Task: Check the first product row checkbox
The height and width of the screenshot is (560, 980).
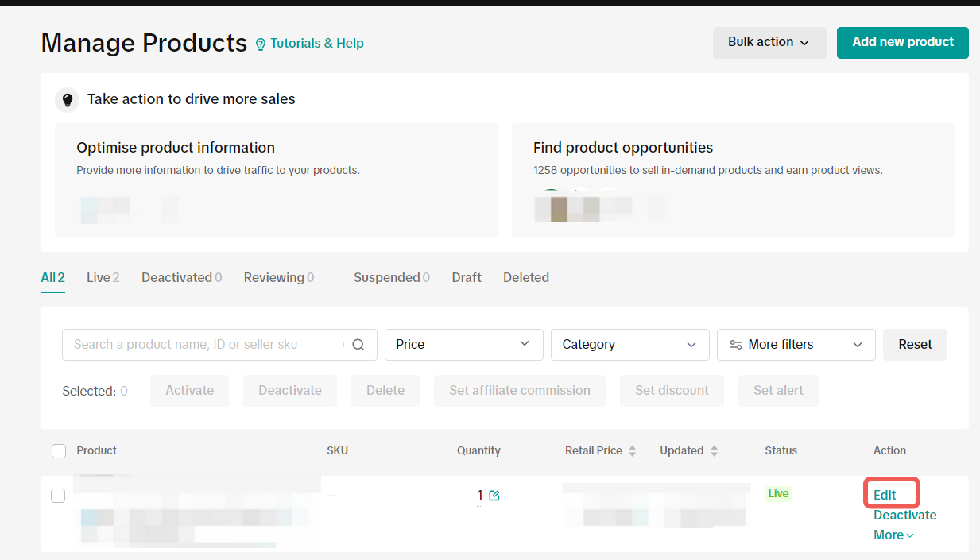Action: click(58, 496)
